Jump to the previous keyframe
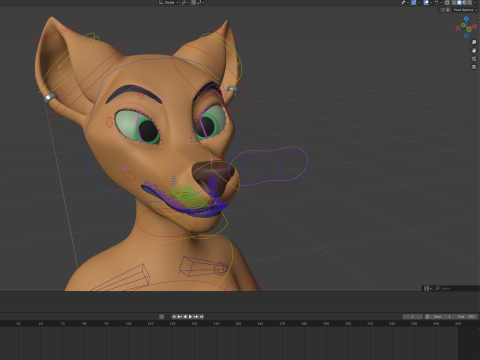This screenshot has width=480, height=360. click(x=179, y=317)
